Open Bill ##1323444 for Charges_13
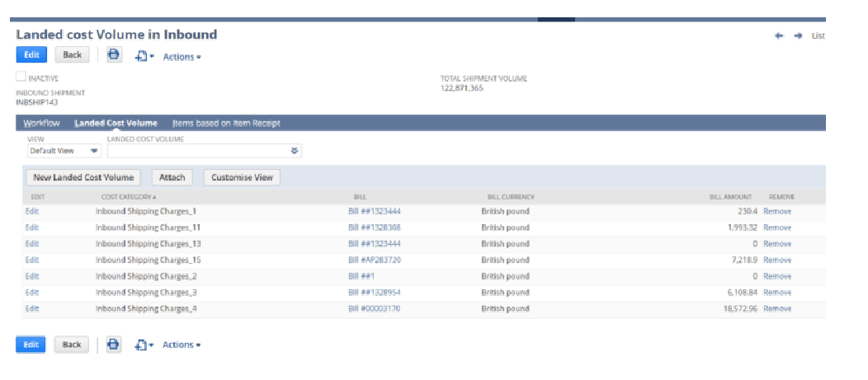Screen dimensions: 868x380 click(375, 243)
